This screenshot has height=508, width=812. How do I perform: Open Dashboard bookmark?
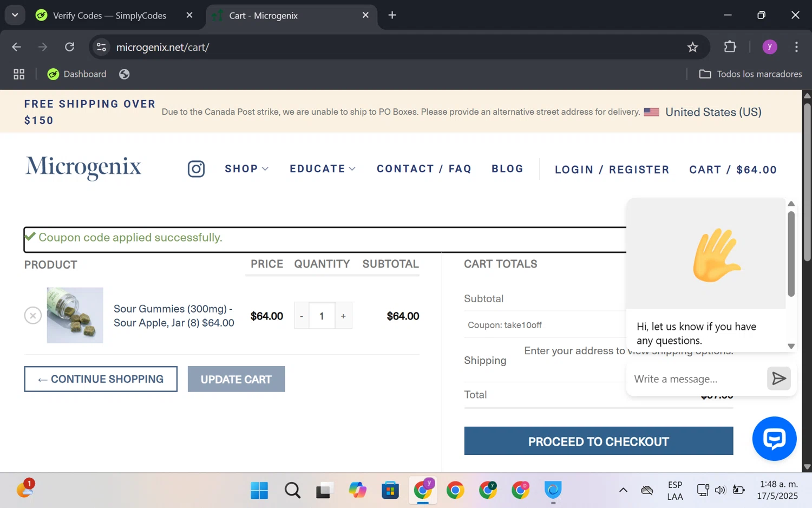tap(76, 74)
